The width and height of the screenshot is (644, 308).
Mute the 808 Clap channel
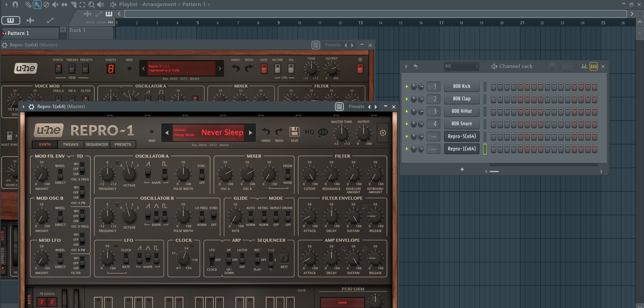(407, 99)
